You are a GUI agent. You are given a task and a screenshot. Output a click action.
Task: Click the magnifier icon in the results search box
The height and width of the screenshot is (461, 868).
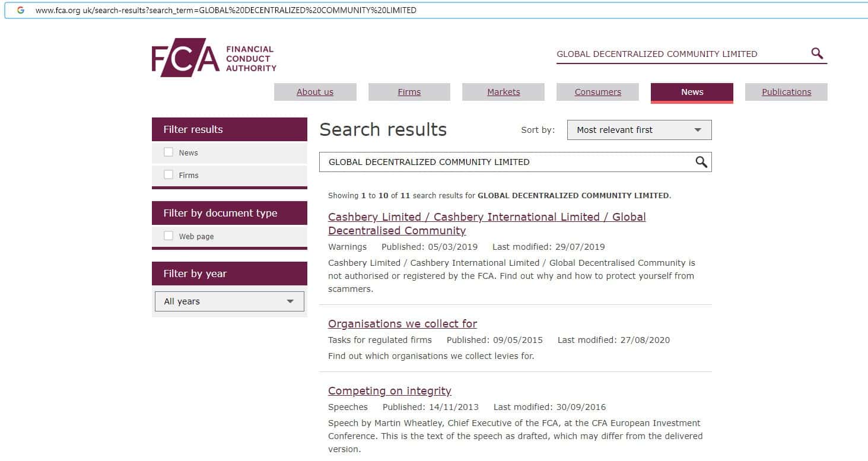click(701, 162)
